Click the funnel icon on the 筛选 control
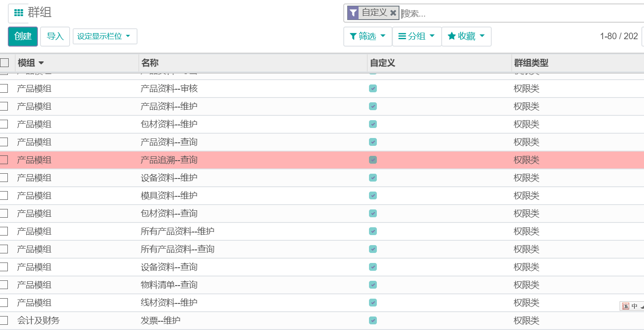 click(x=353, y=37)
